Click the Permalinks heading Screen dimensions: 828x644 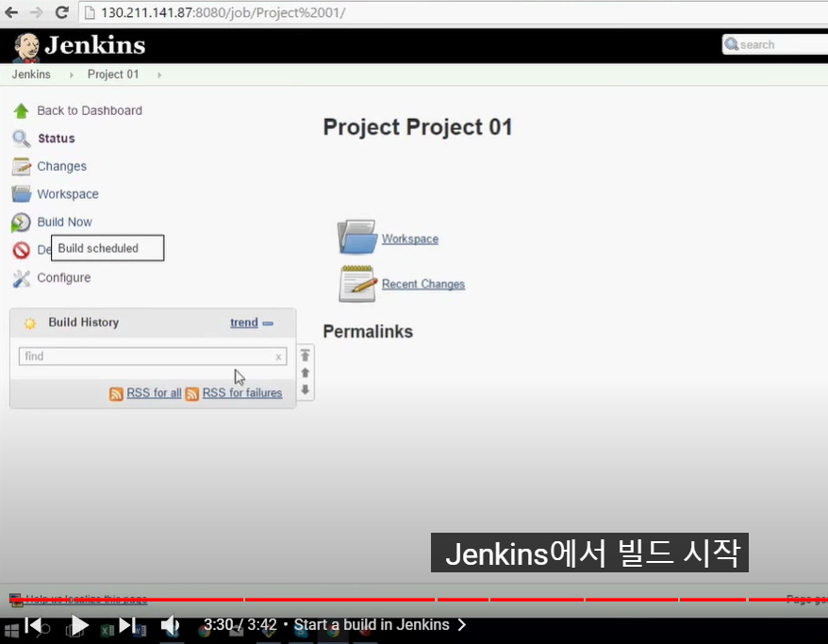tap(368, 332)
